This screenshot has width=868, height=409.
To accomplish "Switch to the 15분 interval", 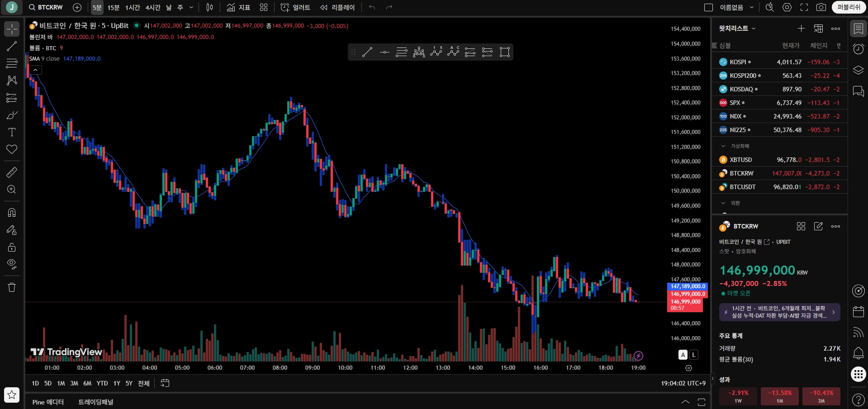I will (114, 7).
